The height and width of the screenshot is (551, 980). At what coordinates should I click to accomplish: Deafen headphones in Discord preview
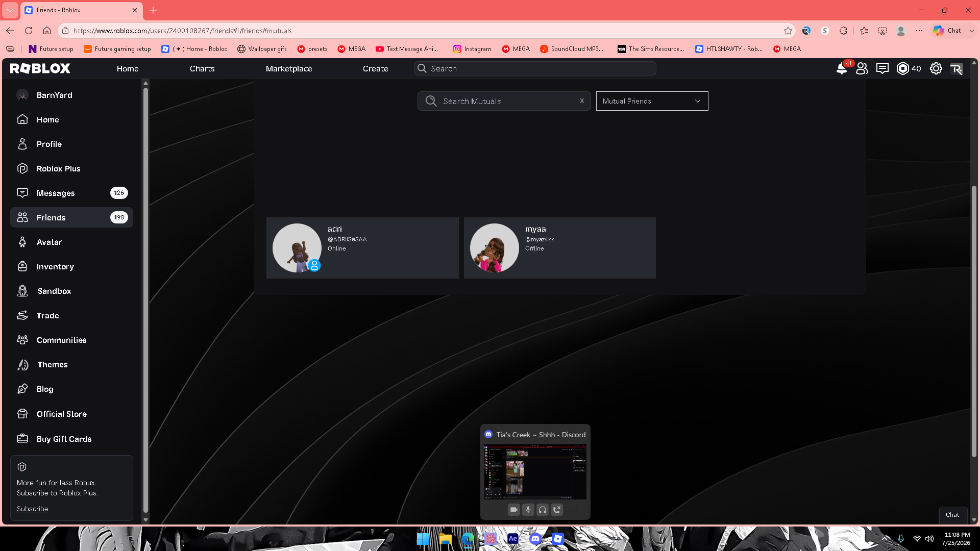pos(543,510)
